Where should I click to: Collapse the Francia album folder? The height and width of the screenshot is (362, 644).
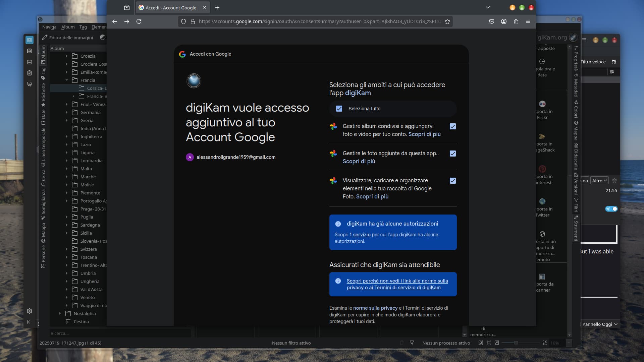tap(67, 80)
